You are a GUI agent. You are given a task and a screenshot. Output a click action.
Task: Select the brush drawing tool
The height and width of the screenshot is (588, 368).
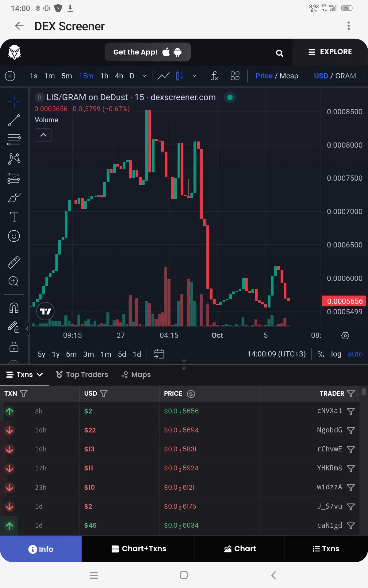click(x=14, y=198)
